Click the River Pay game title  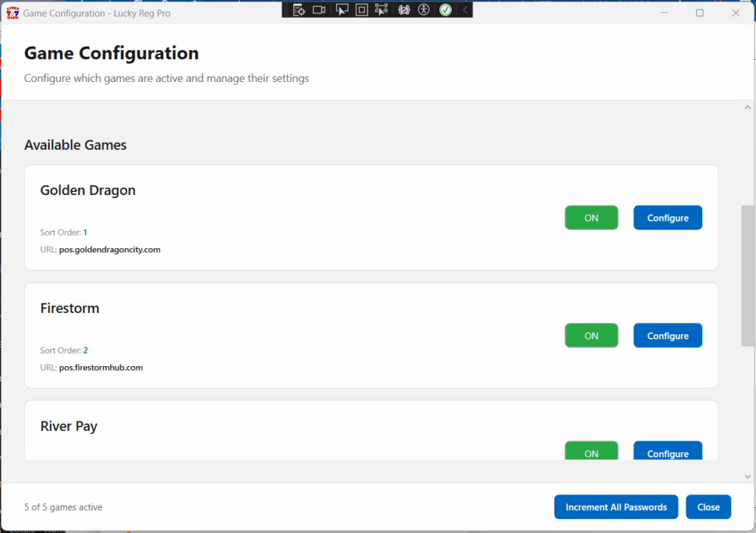pos(69,427)
